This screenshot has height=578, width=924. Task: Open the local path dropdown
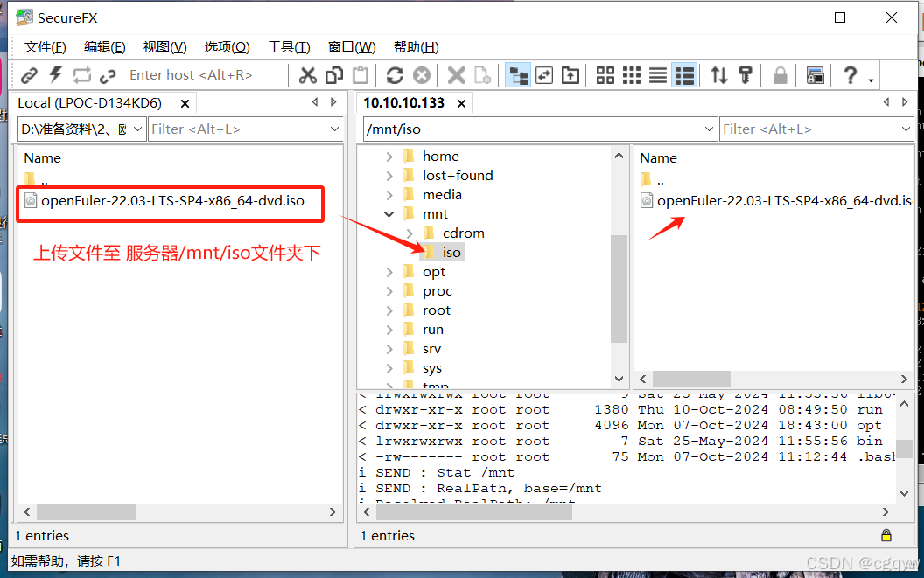click(x=137, y=129)
